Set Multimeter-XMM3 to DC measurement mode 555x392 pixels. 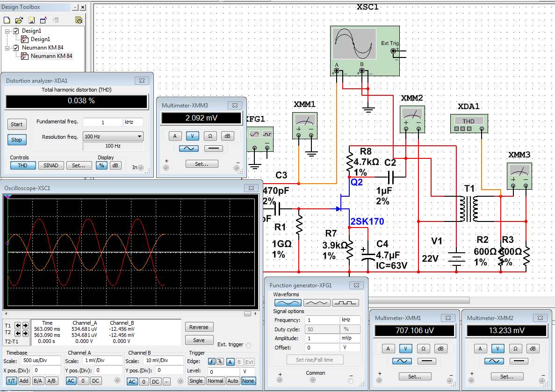214,149
